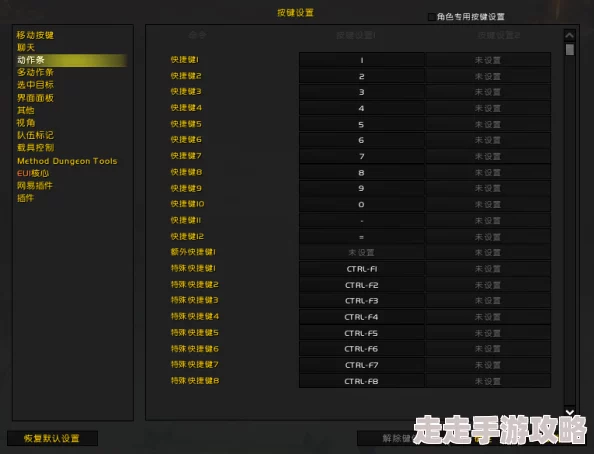Select the CTRL-F8 binding for 特殊快捷键8
594x454 pixels.
[x=361, y=381]
